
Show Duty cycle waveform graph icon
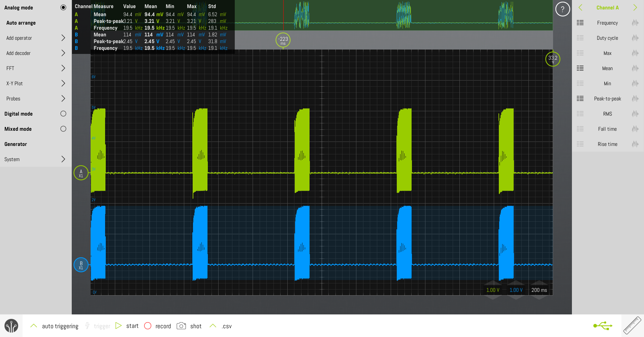click(635, 38)
